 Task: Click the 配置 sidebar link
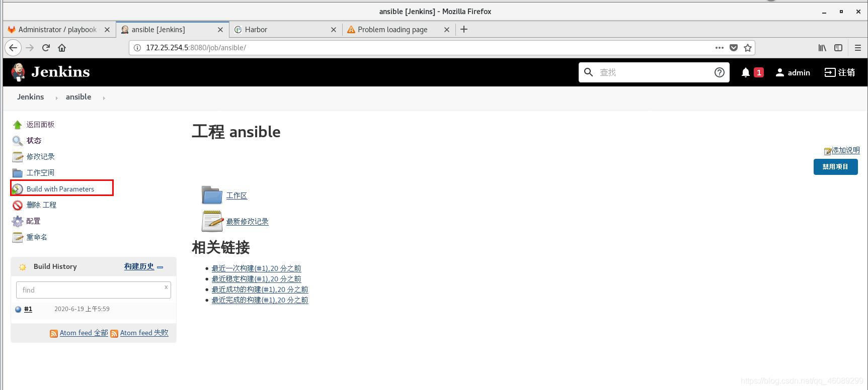pos(33,221)
